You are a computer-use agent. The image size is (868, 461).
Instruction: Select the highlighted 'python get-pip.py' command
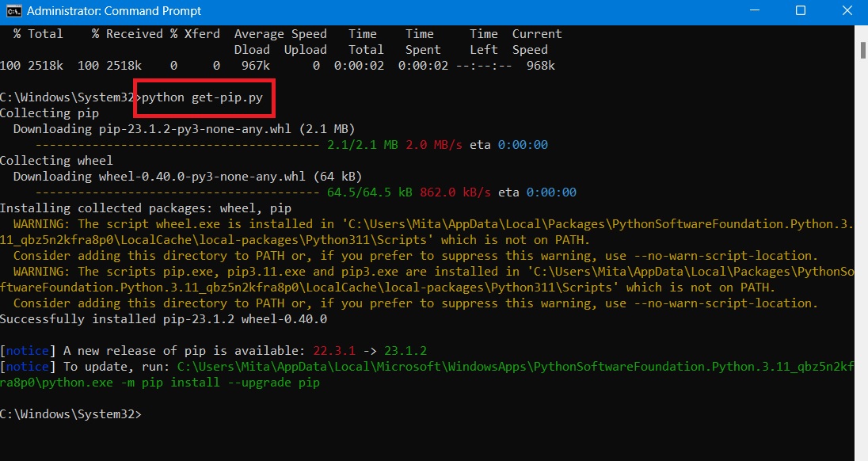204,97
